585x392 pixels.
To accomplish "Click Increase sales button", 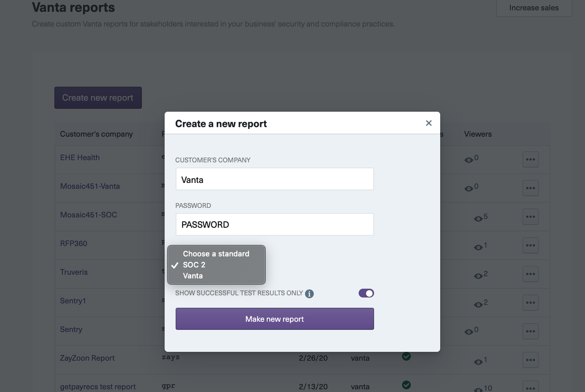I will 534,8.
